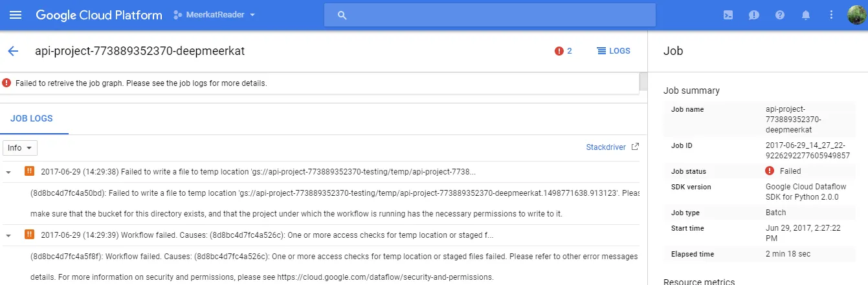The width and height of the screenshot is (868, 285).
Task: Open the three-dot more options menu
Action: pyautogui.click(x=832, y=15)
